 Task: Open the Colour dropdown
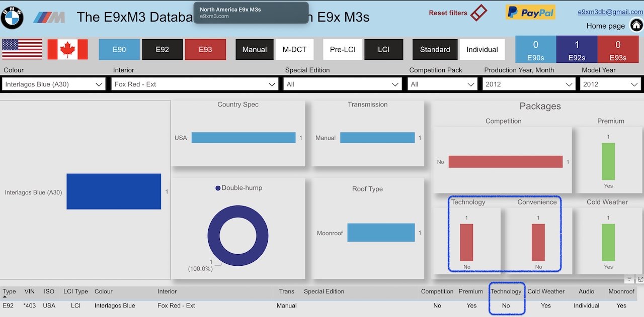pos(54,84)
